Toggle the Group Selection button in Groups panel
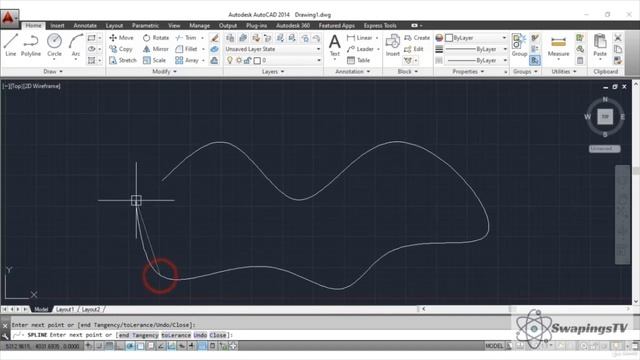The height and width of the screenshot is (360, 640). pos(535,60)
